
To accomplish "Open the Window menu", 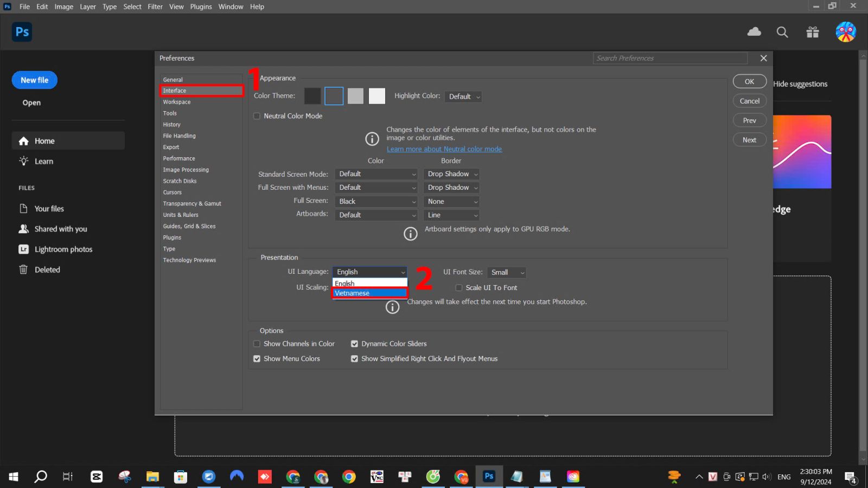I will [231, 7].
